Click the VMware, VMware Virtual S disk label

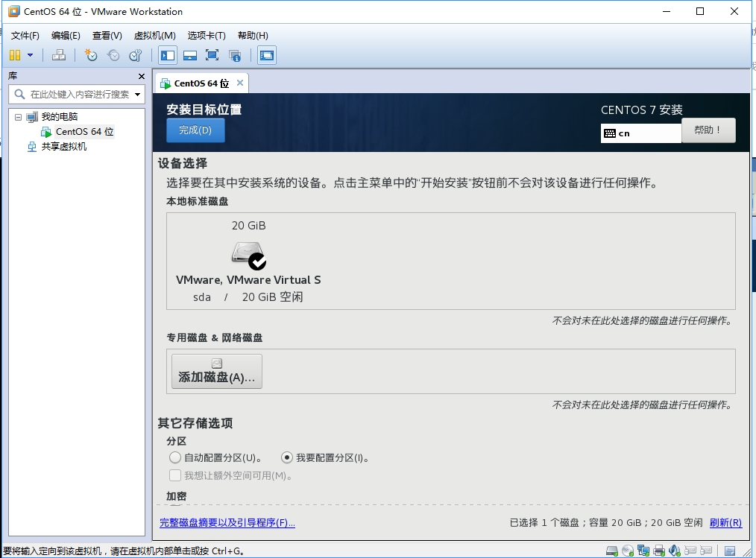click(x=248, y=280)
